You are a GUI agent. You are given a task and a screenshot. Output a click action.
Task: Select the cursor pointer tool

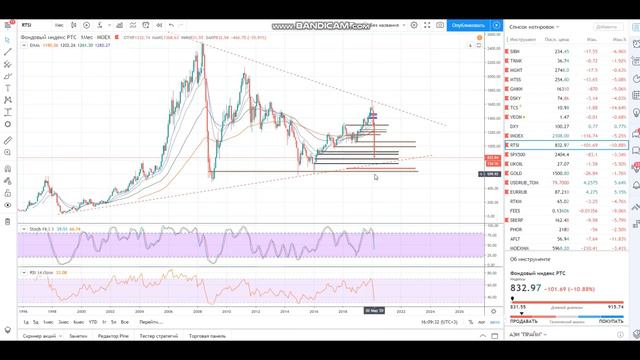(7, 40)
